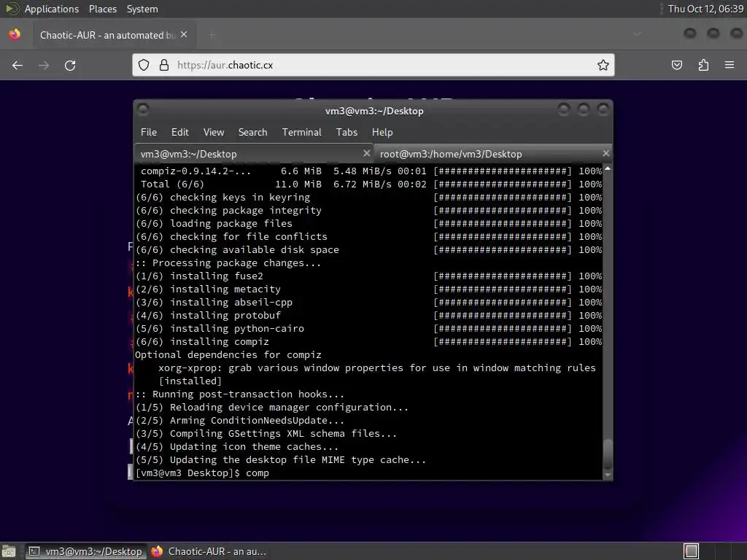Close the root@vm3 terminal tab
The width and height of the screenshot is (747, 560).
click(x=605, y=153)
